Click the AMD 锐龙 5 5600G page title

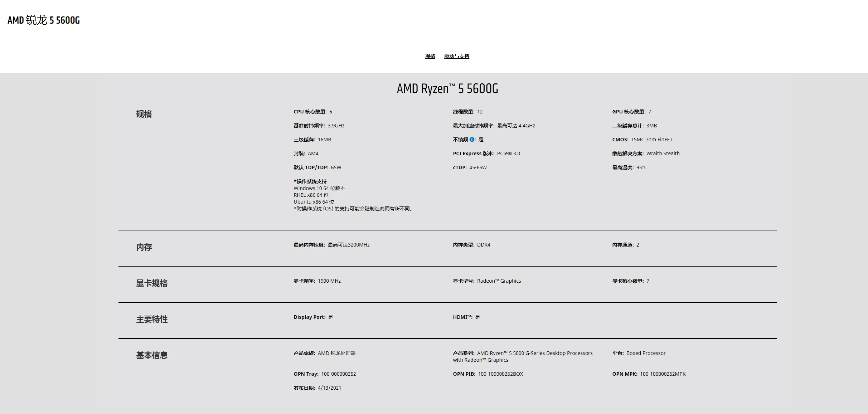44,20
